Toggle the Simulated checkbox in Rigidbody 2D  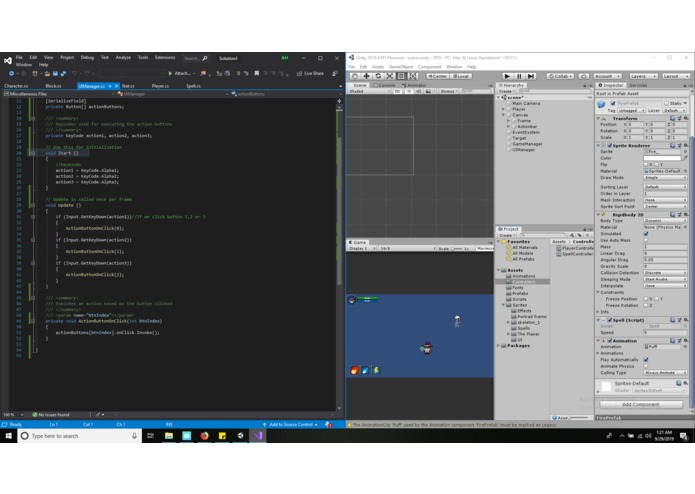(x=646, y=233)
